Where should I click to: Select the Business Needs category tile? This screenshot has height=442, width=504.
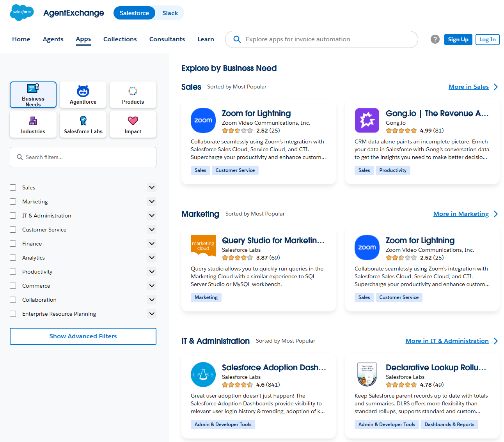tap(33, 95)
